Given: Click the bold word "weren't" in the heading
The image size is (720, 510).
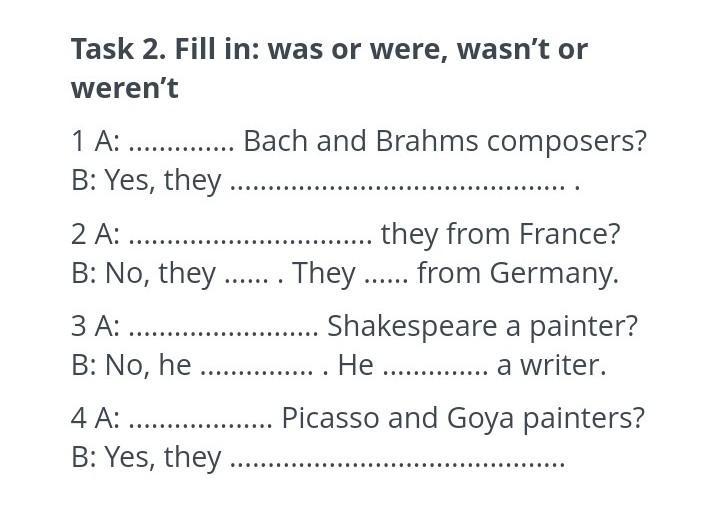Looking at the screenshot, I should 124,88.
